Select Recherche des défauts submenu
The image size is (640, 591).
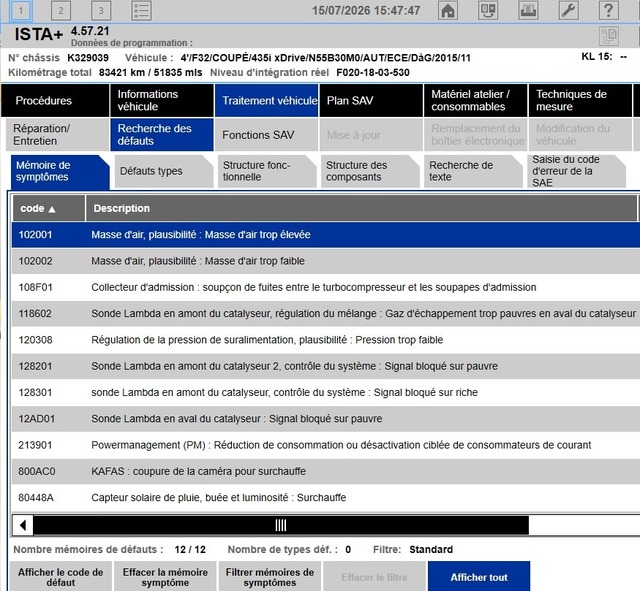click(x=162, y=135)
